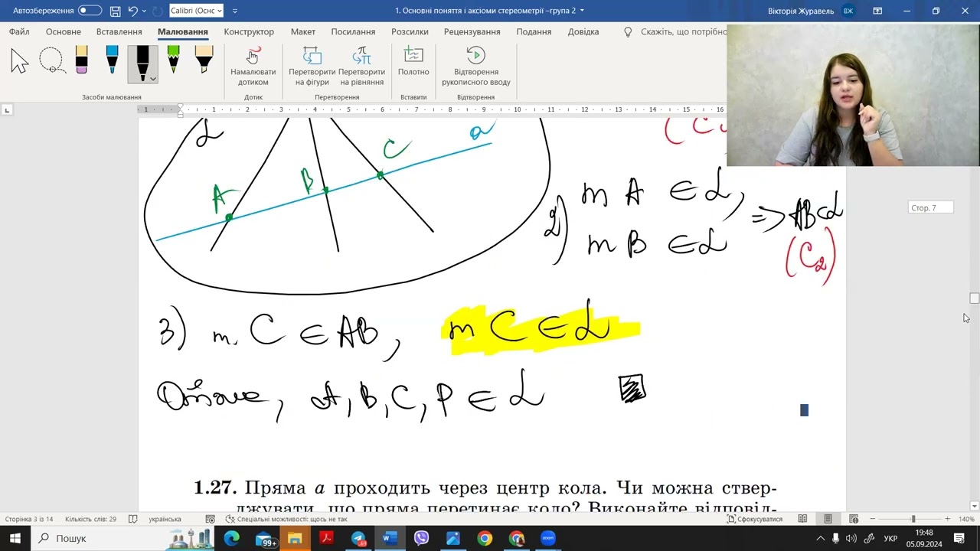
Task: Open Viber from the taskbar
Action: [421, 538]
